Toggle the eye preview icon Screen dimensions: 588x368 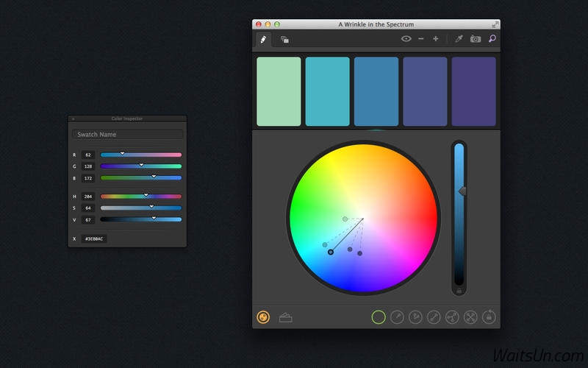[406, 39]
